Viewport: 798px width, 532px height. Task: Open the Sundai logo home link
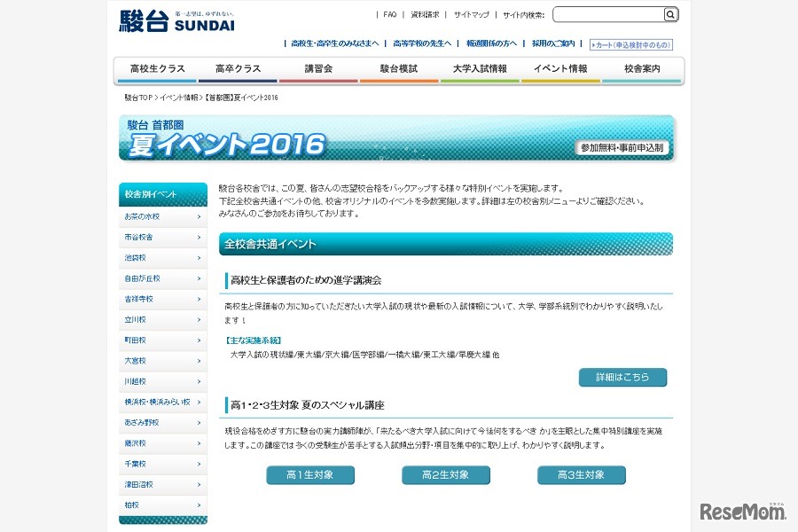point(176,21)
